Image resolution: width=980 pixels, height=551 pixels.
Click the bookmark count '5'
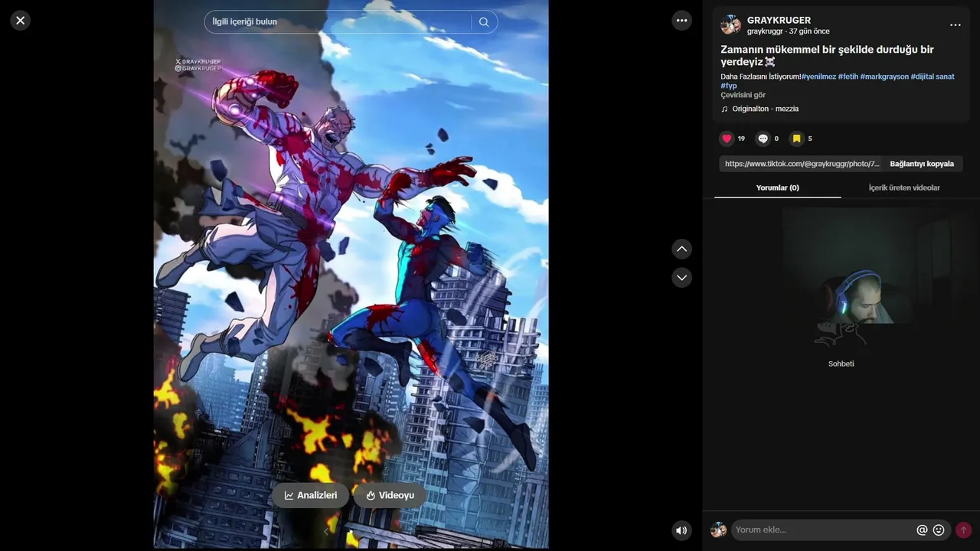(x=810, y=139)
